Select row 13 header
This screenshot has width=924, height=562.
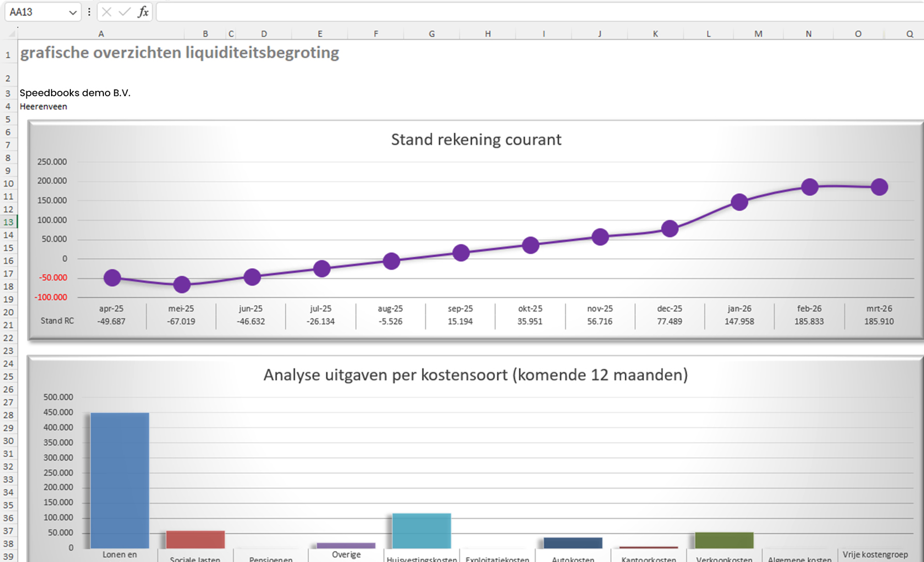pyautogui.click(x=8, y=222)
